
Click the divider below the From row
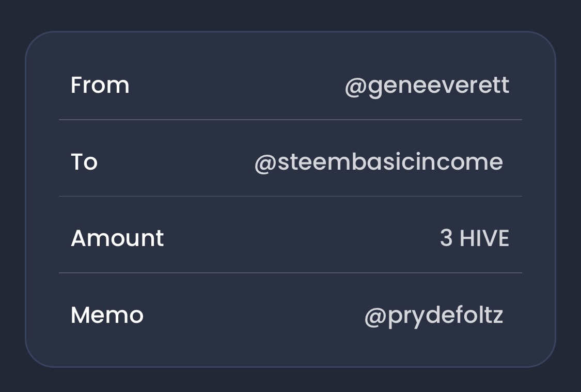(290, 120)
